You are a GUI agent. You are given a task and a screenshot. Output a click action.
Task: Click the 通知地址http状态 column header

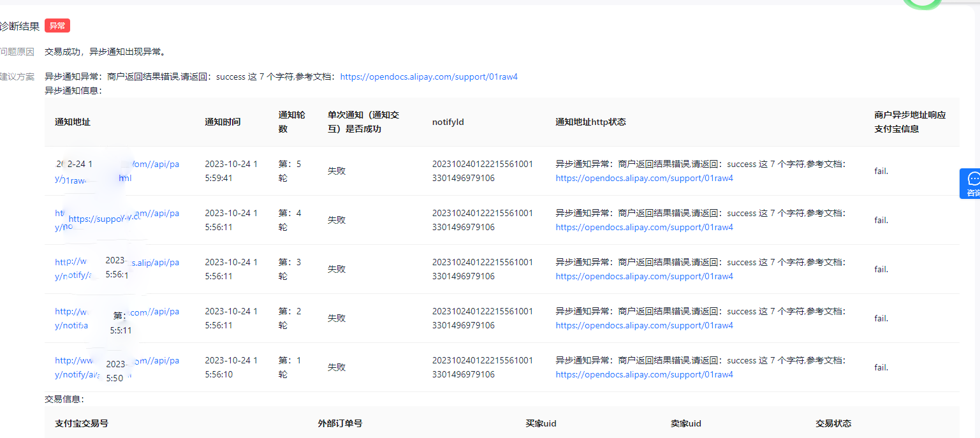coord(590,122)
